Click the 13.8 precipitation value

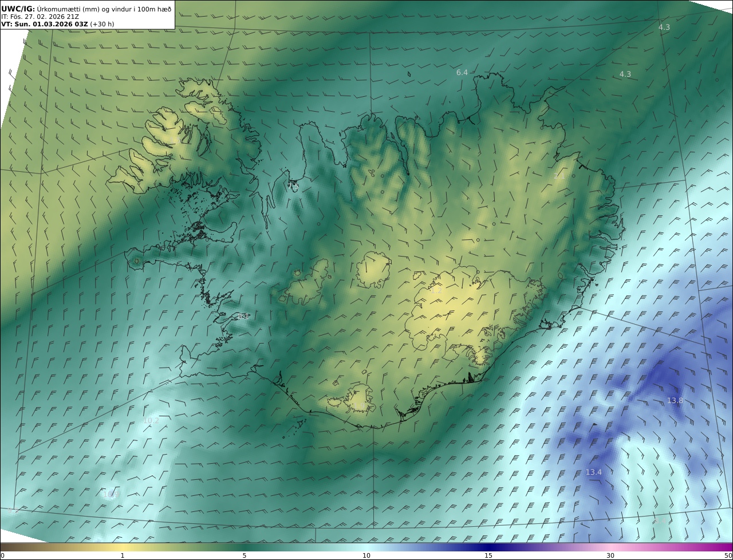click(x=675, y=401)
